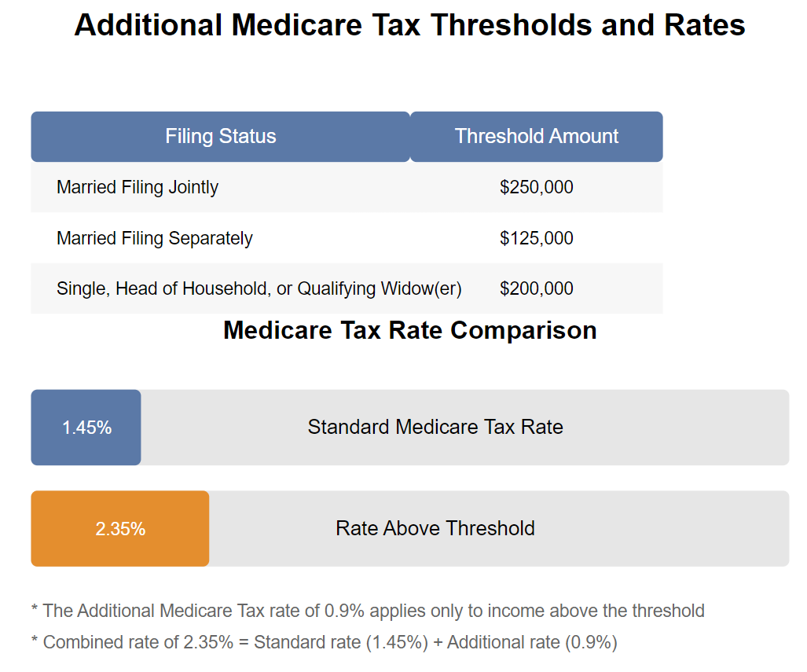Select the Married Filing Jointly row label
The image size is (807, 672).
coord(138,187)
